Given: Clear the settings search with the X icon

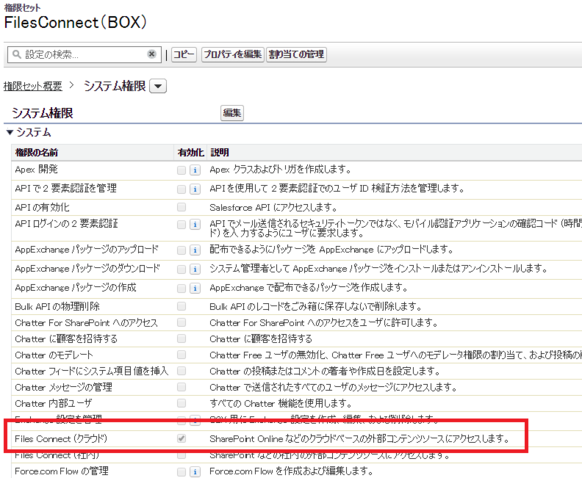Looking at the screenshot, I should 151,54.
